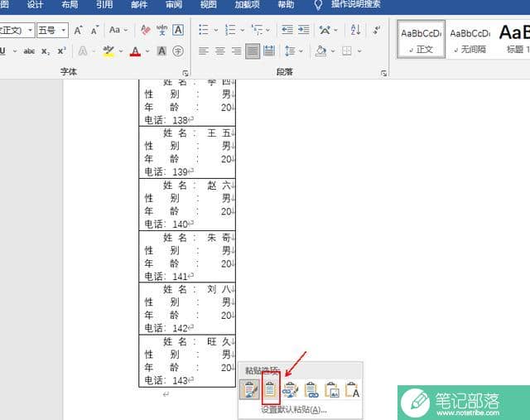Open the 加载项 tab
The width and height of the screenshot is (530, 420).
point(247,5)
